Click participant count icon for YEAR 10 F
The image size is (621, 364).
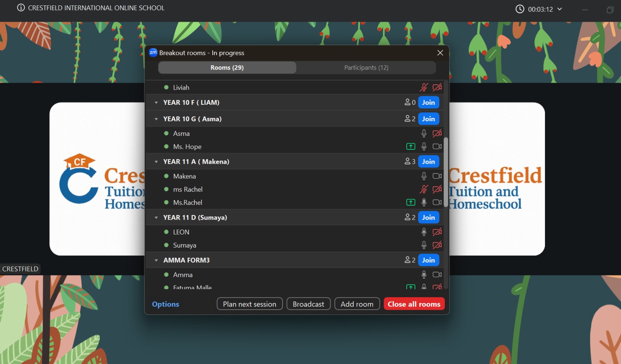coord(408,102)
